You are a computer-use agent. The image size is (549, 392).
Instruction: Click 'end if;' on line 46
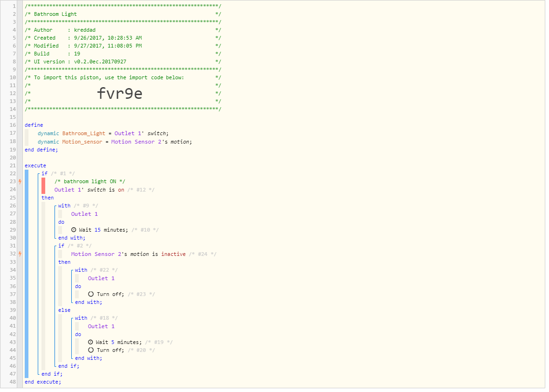tap(69, 366)
